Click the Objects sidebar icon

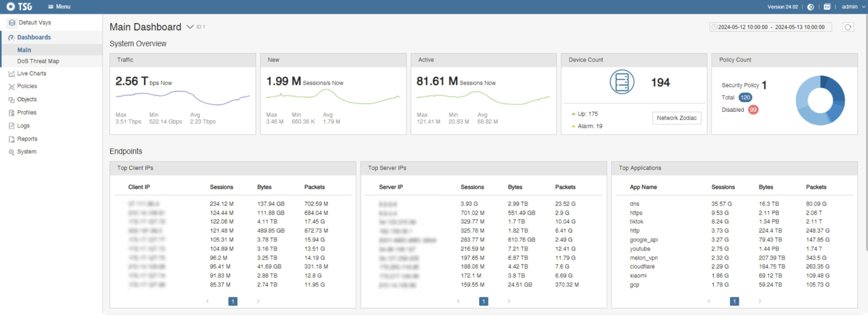click(x=11, y=100)
